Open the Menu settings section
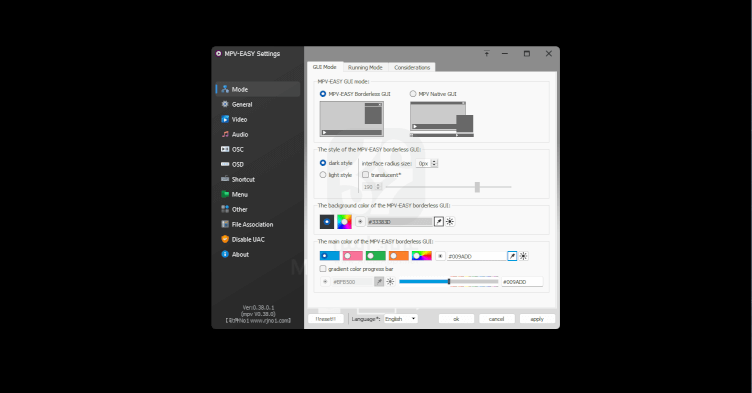752x393 pixels. tap(258, 194)
